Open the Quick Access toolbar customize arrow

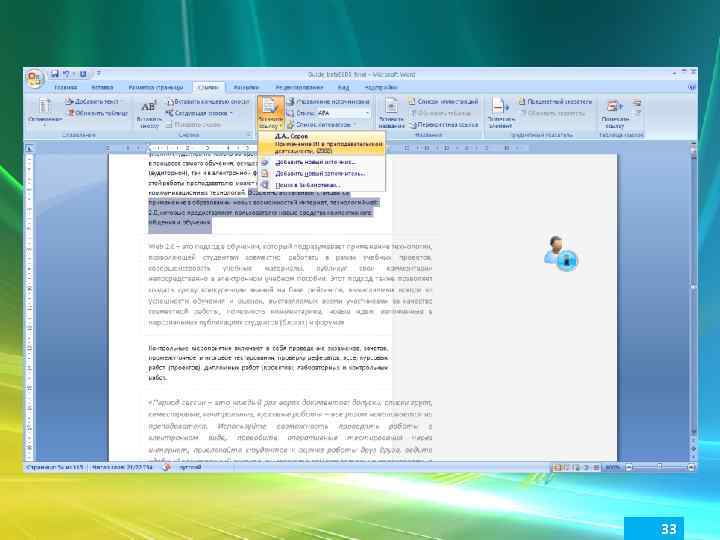99,73
